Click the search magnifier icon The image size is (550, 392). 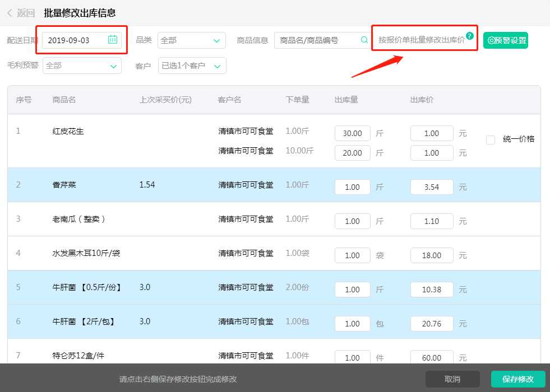[x=364, y=40]
